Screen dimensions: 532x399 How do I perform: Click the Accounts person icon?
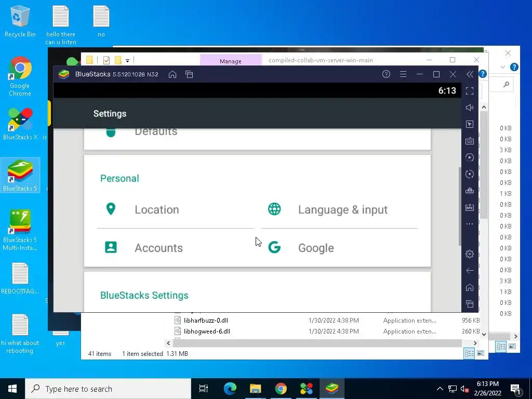111,247
